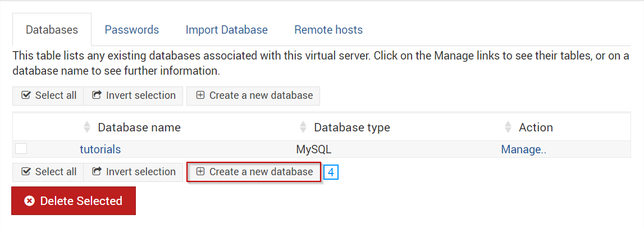The image size is (644, 228).
Task: Open the Import Database tab
Action: pos(227,30)
